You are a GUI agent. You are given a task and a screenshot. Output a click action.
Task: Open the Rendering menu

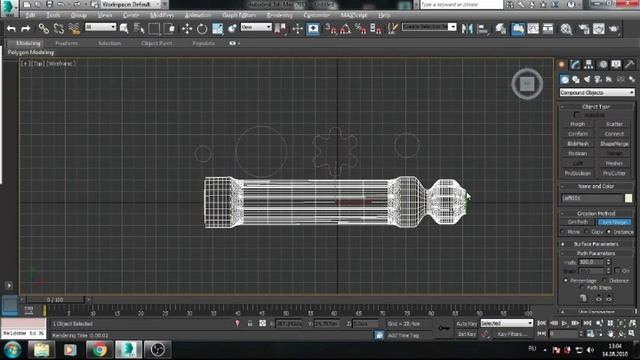tap(280, 15)
